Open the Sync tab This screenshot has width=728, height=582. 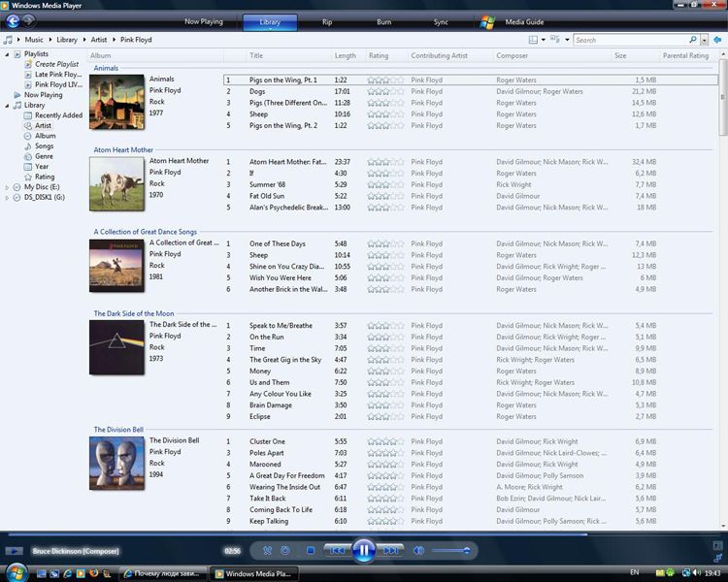441,21
